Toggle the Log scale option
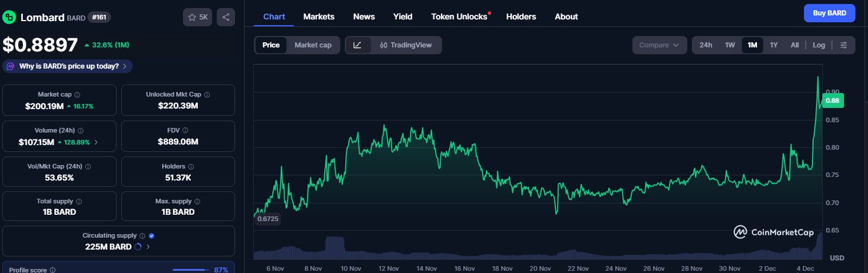 click(819, 45)
